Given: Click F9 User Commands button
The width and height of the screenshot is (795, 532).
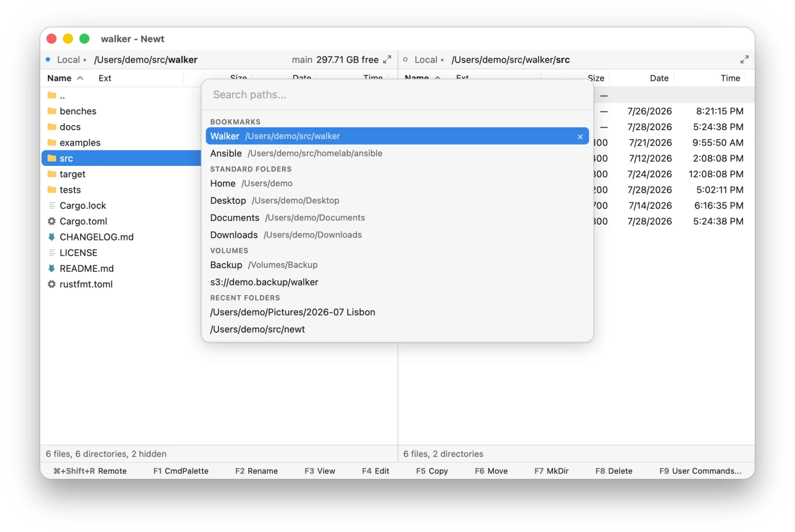Looking at the screenshot, I should 700,471.
